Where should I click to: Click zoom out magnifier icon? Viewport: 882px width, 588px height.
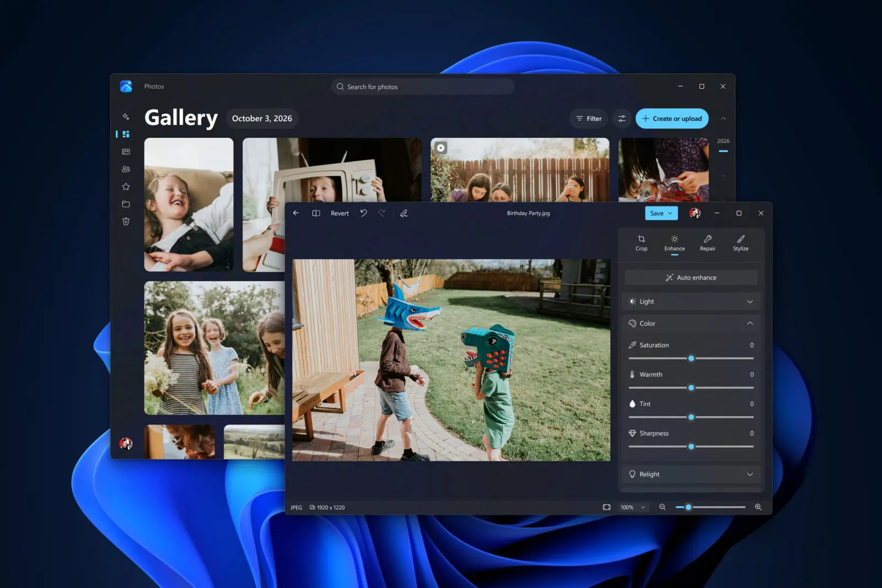pyautogui.click(x=663, y=507)
